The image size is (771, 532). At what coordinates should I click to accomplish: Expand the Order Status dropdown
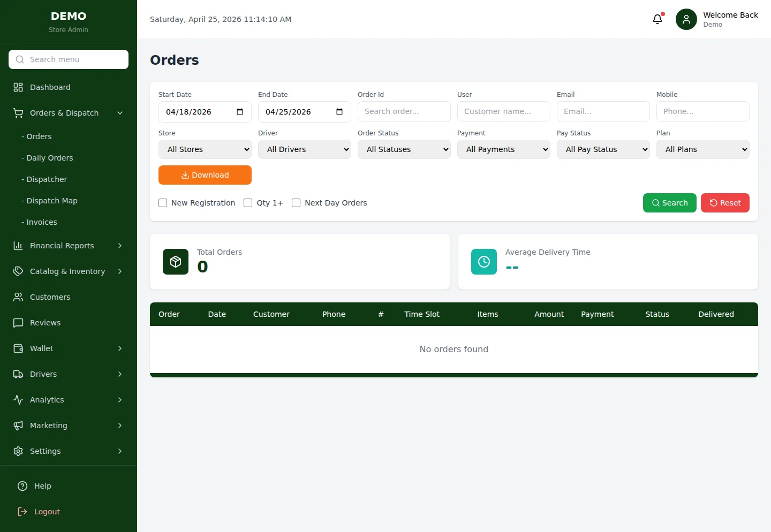click(x=404, y=149)
